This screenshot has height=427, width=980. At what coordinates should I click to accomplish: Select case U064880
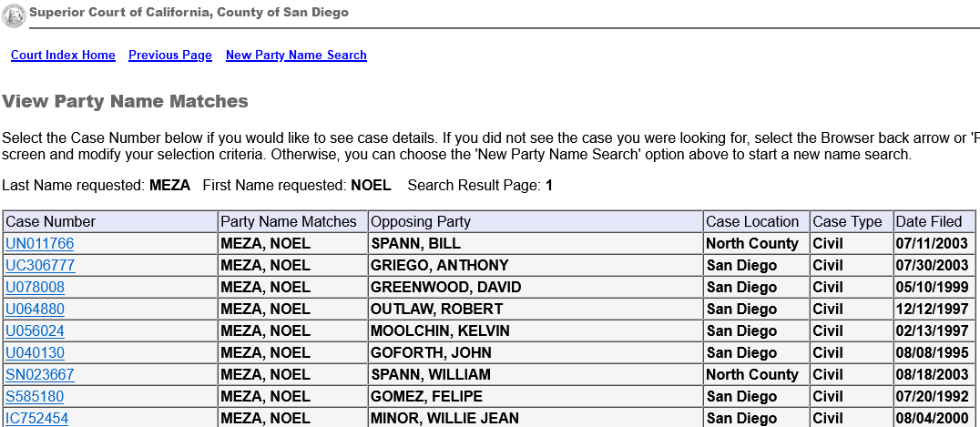pos(35,309)
